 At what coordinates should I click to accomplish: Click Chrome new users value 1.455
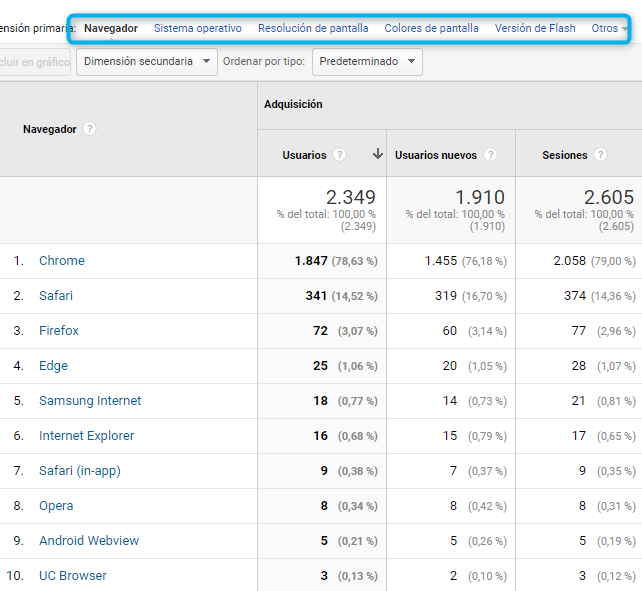(x=441, y=261)
